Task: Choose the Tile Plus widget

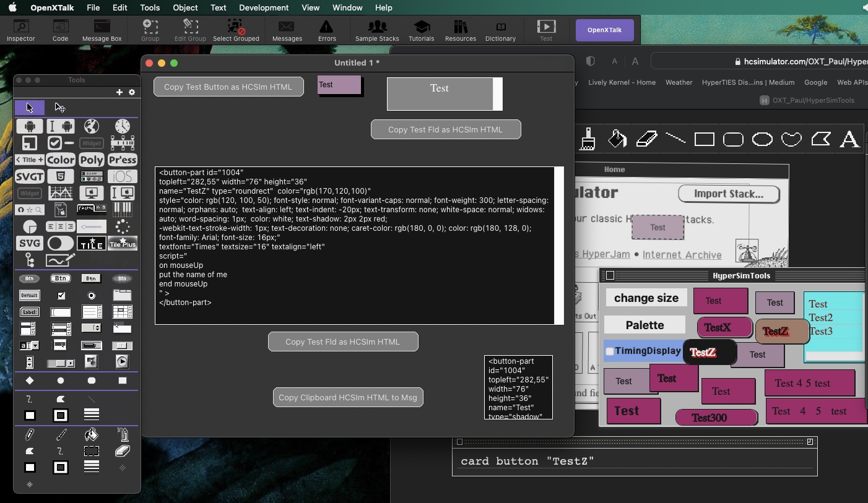Action: [122, 243]
